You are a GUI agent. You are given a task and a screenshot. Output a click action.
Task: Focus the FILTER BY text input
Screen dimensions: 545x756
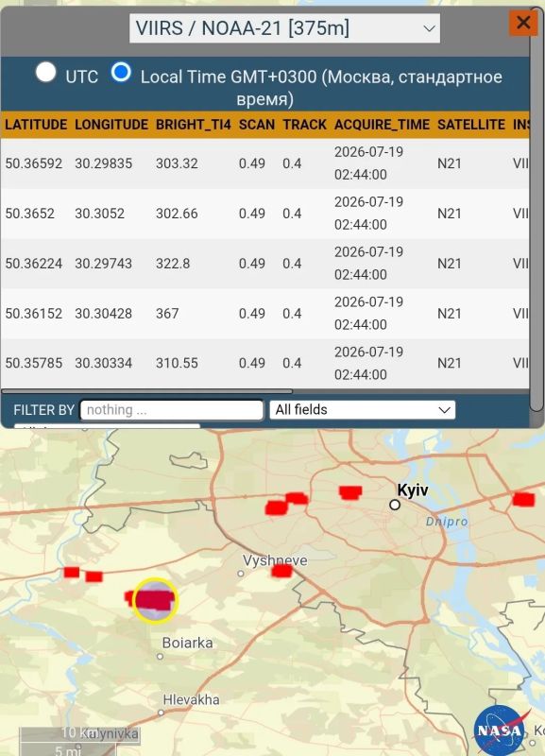pos(172,410)
